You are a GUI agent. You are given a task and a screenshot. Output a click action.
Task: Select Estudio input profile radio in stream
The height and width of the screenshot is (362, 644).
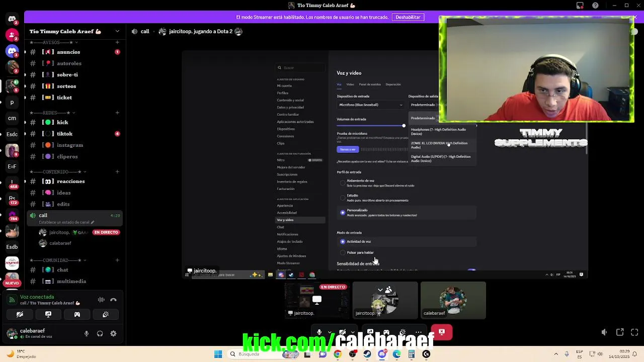pos(343,198)
